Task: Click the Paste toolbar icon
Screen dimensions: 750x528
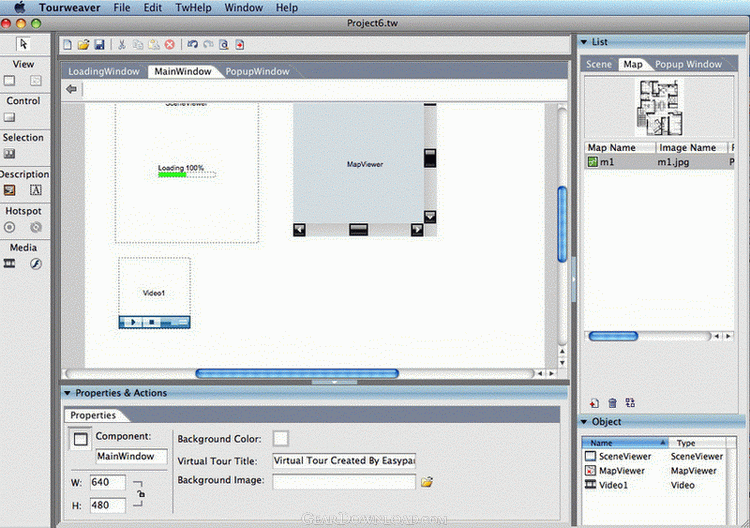Action: point(154,44)
